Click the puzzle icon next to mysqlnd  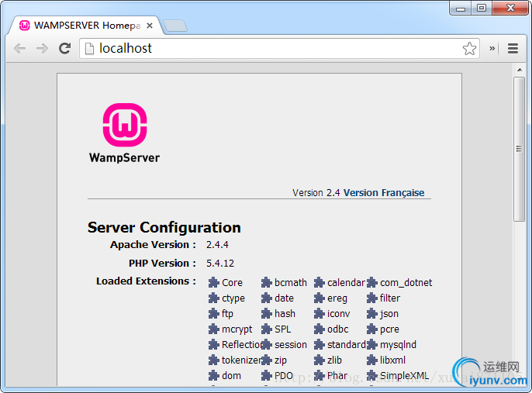[372, 344]
